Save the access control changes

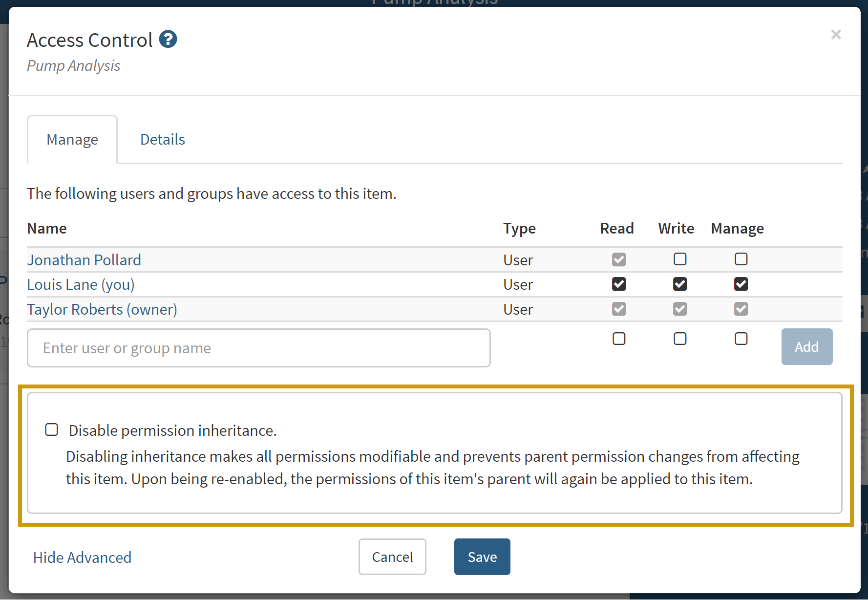click(x=482, y=557)
